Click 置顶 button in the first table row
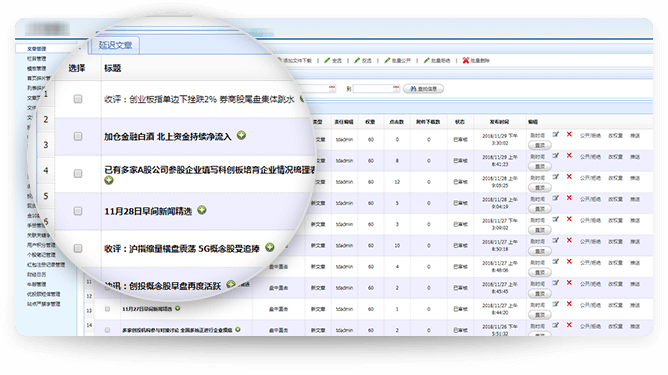 click(x=540, y=145)
